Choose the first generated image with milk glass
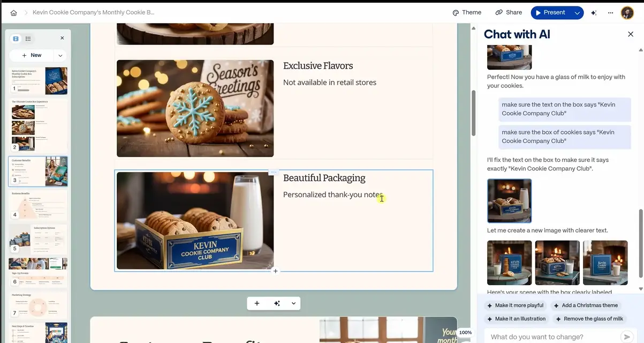This screenshot has height=343, width=644. 509,263
